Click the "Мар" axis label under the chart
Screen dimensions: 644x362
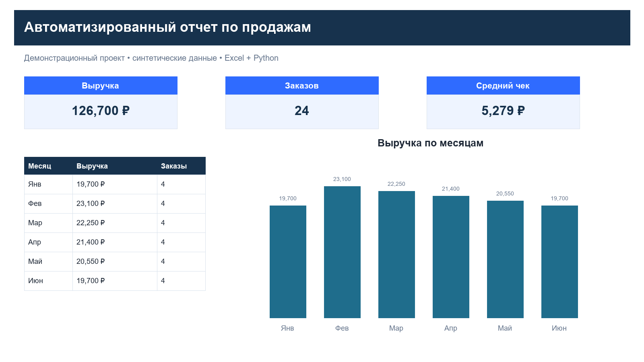click(x=396, y=328)
